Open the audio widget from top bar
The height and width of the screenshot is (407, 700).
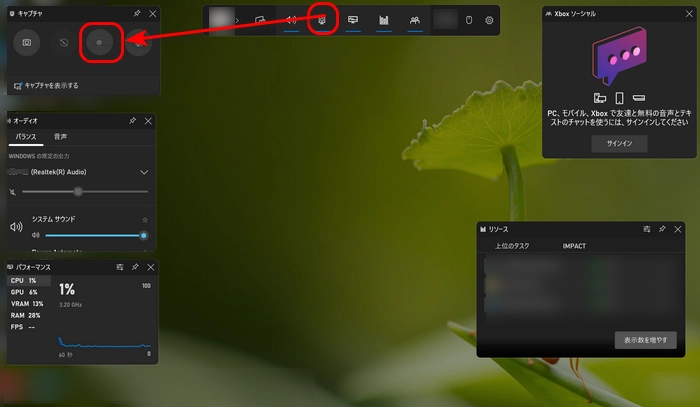click(x=291, y=20)
